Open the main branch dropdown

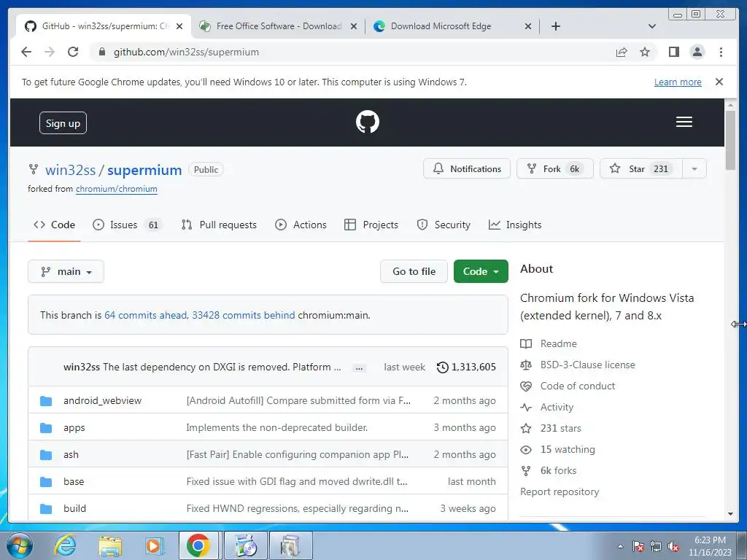point(66,271)
